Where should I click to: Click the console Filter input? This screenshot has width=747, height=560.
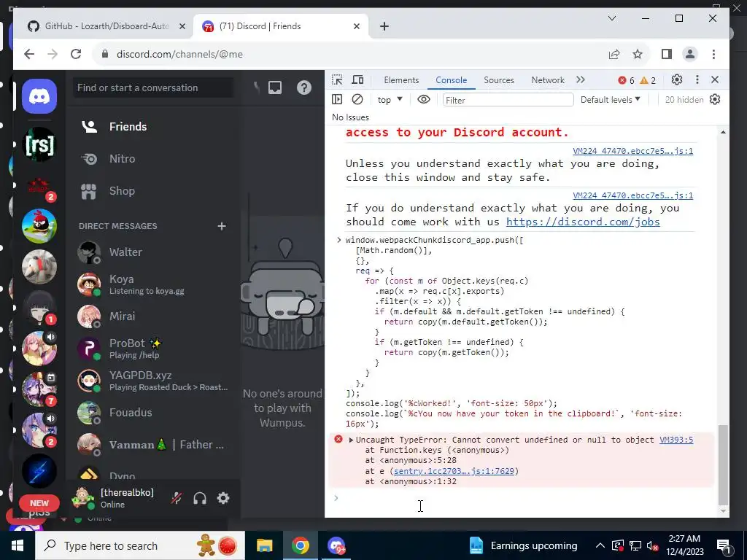[508, 100]
